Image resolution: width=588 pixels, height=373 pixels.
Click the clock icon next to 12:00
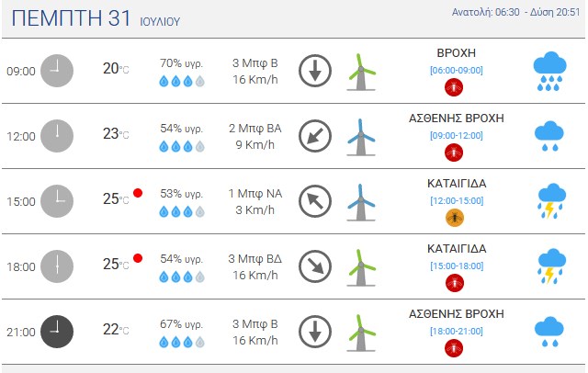tap(57, 136)
